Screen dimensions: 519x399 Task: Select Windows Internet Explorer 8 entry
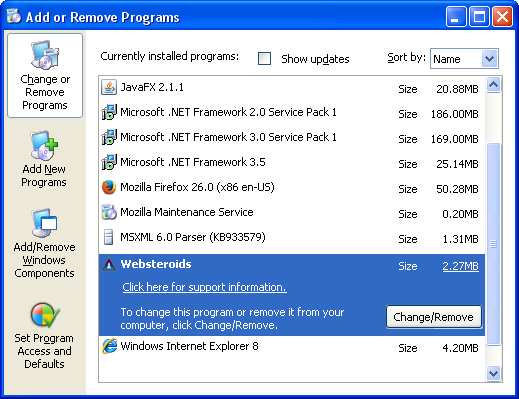[x=292, y=347]
